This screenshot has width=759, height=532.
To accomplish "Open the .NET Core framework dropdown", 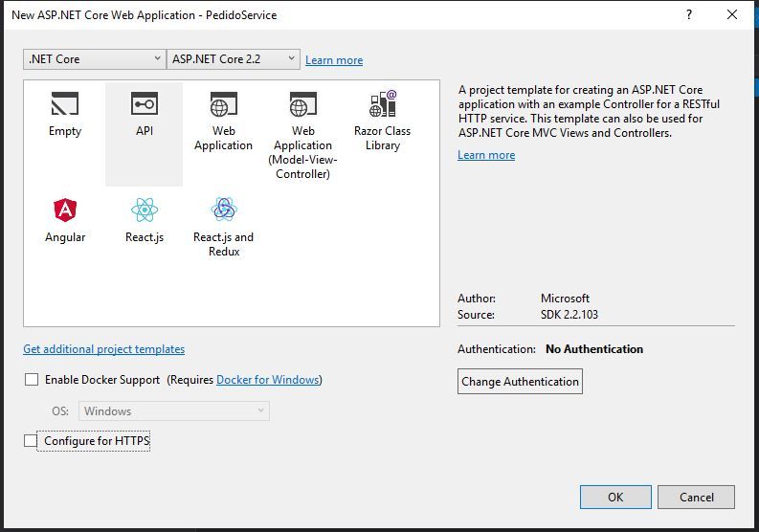I will (x=95, y=59).
